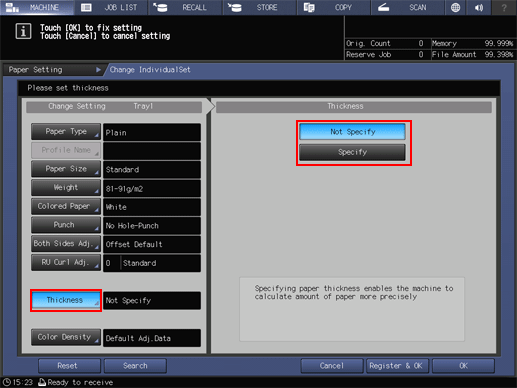517x388 pixels.
Task: Select the Not Specify thickness option
Action: tap(352, 132)
